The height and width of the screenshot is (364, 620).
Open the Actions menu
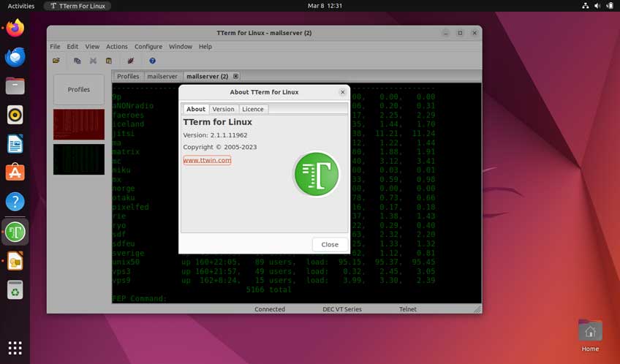point(116,46)
